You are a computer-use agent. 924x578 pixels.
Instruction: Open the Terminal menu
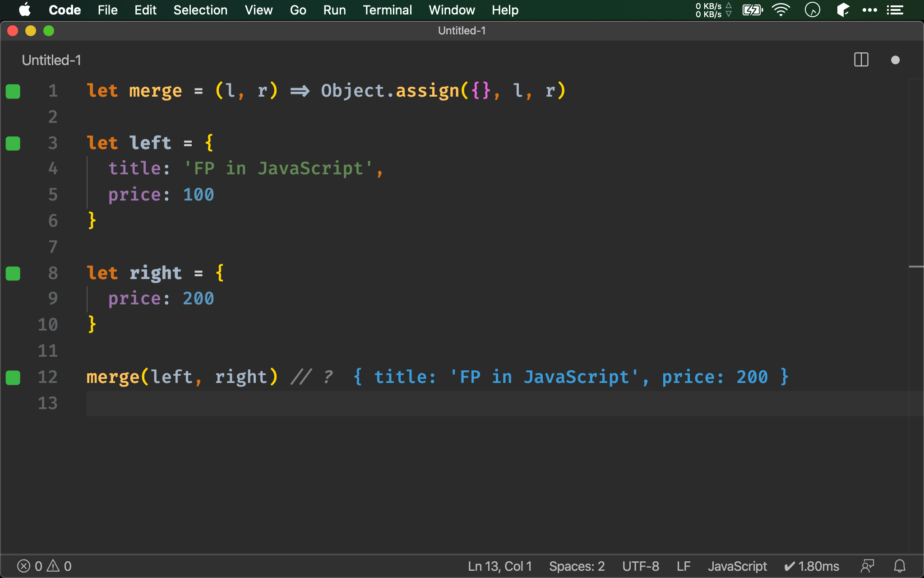(x=387, y=9)
